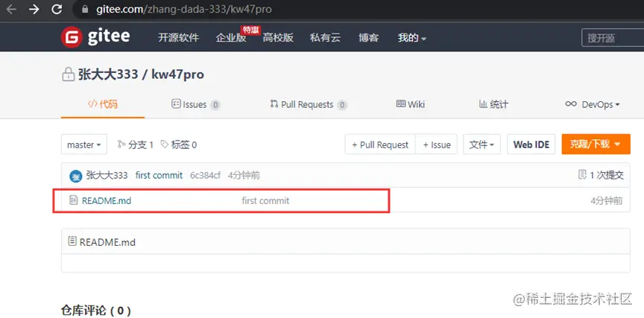
Task: Open the 开源软件 menu item
Action: (178, 38)
